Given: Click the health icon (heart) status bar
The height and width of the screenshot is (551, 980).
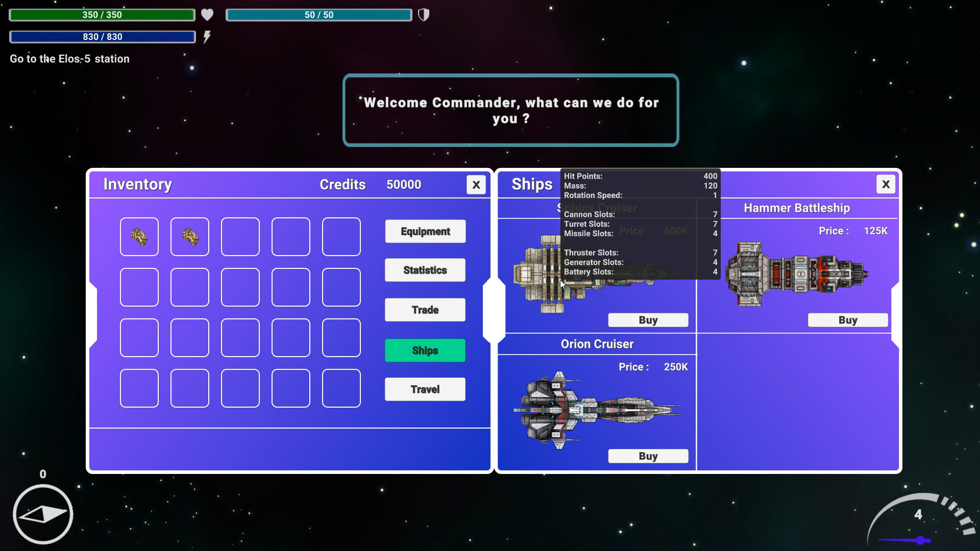Looking at the screenshot, I should tap(208, 15).
